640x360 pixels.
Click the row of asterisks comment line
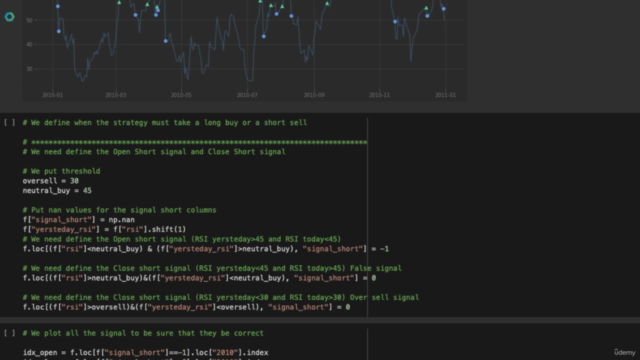pyautogui.click(x=195, y=142)
